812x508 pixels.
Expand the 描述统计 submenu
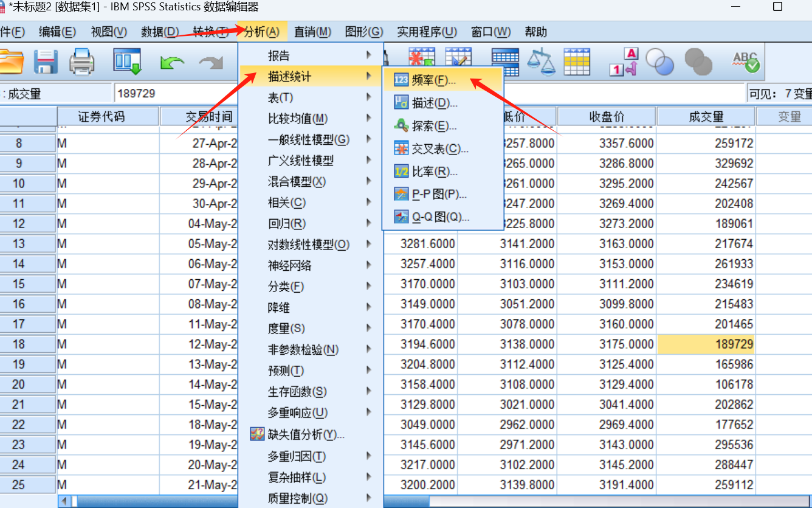[311, 77]
